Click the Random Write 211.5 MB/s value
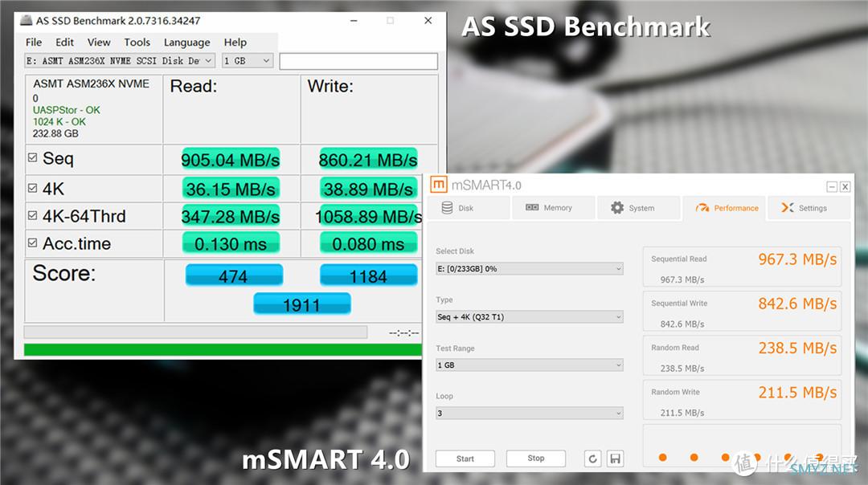The width and height of the screenshot is (868, 485). click(x=797, y=392)
